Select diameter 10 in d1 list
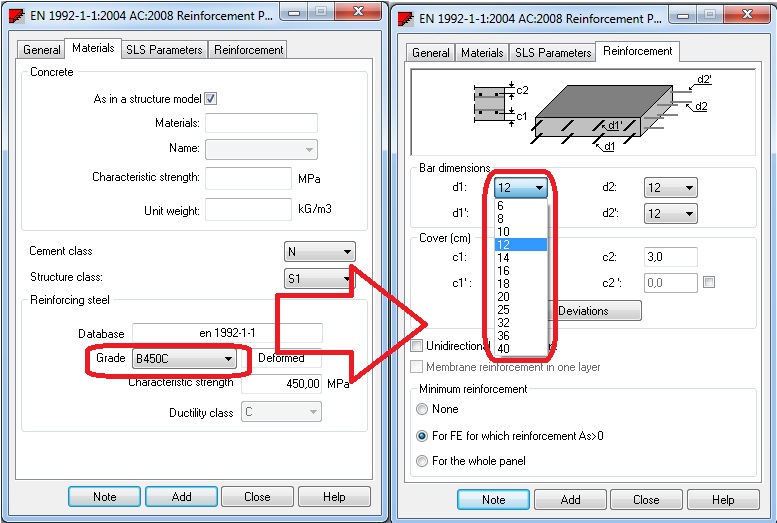777x523 pixels. pyautogui.click(x=521, y=232)
